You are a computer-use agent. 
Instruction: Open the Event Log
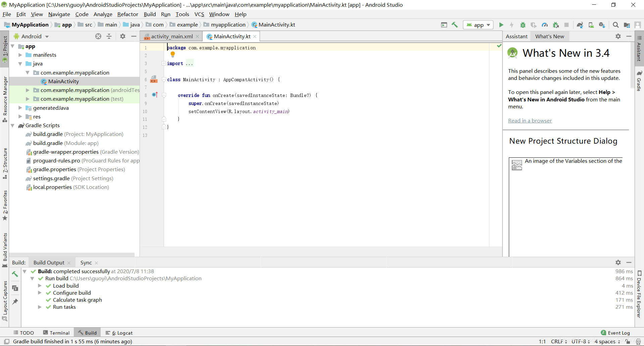pyautogui.click(x=615, y=333)
